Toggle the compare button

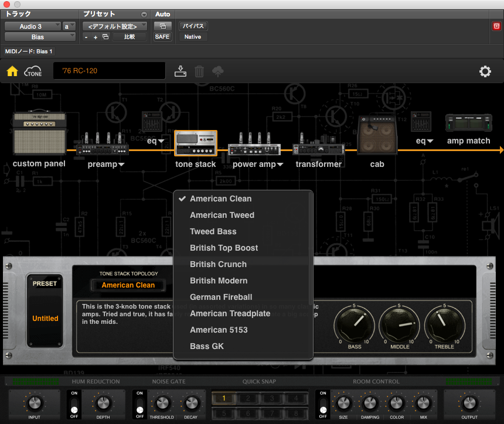pos(130,37)
